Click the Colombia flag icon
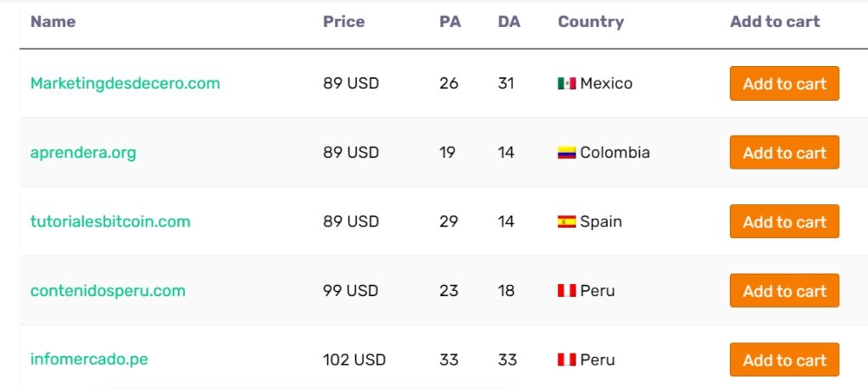This screenshot has height=390, width=868. tap(566, 153)
